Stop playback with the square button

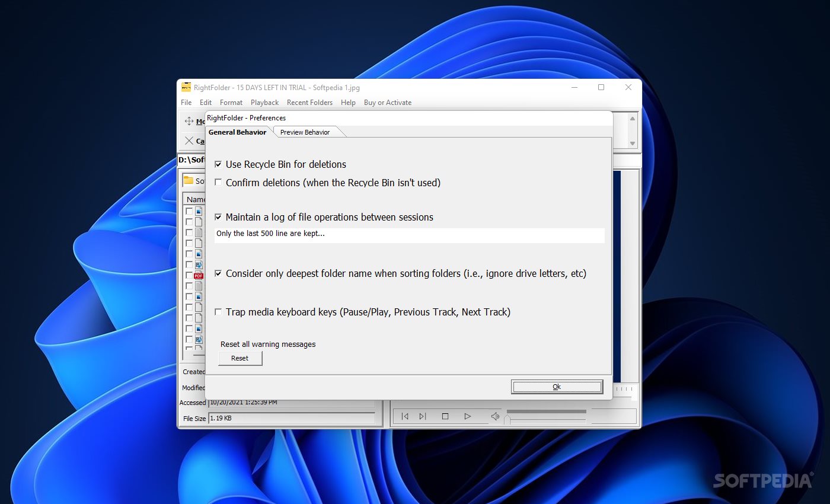click(x=445, y=416)
